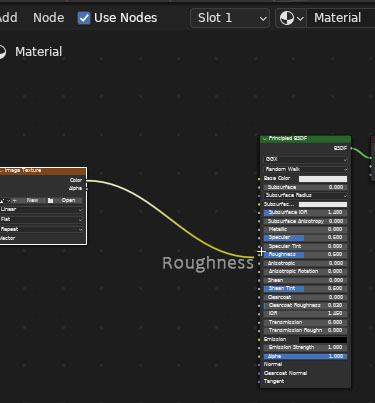
Task: Click the New image button
Action: click(x=32, y=200)
